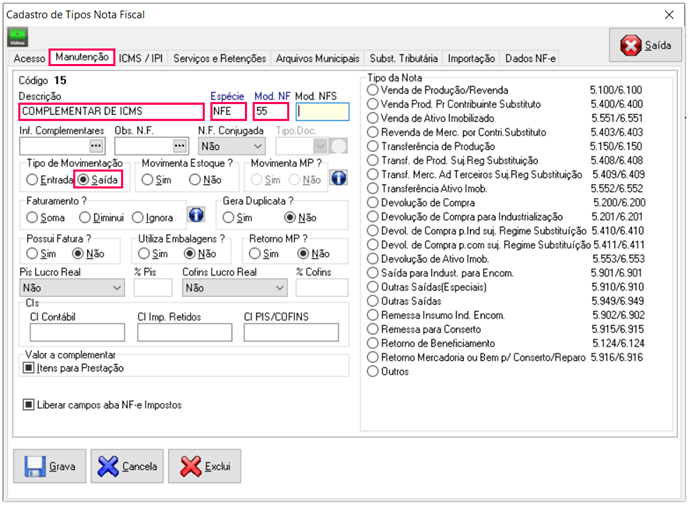
Task: Click the info icon beside Movimenta MP
Action: click(338, 178)
